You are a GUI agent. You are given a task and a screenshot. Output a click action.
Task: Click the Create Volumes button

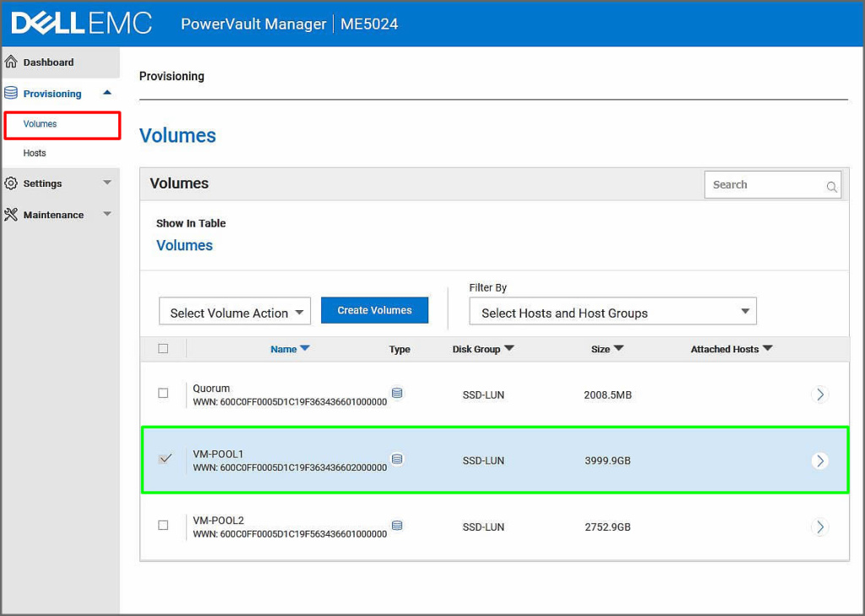point(374,310)
